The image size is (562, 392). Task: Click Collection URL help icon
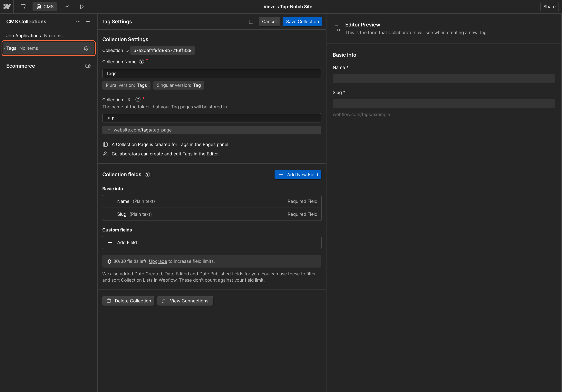point(138,99)
